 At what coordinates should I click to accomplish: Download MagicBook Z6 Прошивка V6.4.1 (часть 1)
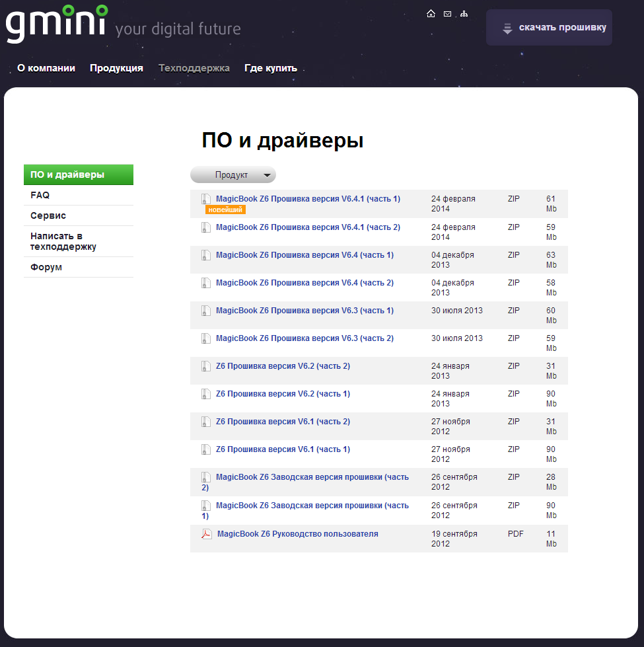pos(308,199)
